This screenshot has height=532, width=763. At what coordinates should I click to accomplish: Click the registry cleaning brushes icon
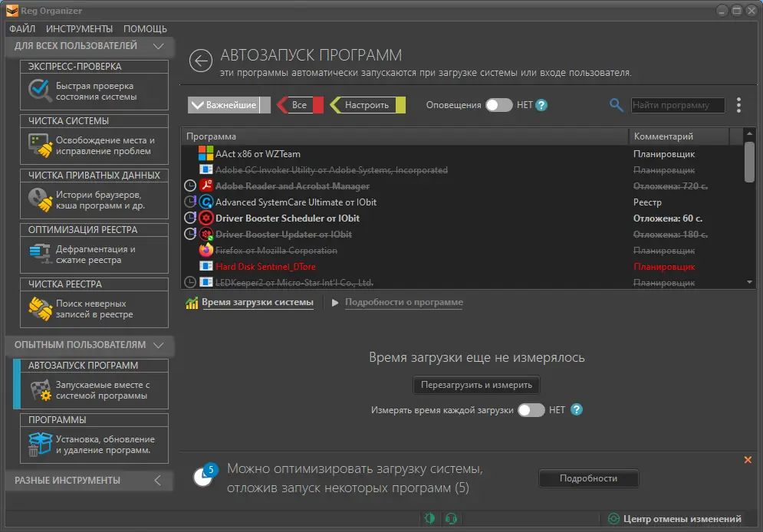tap(40, 309)
